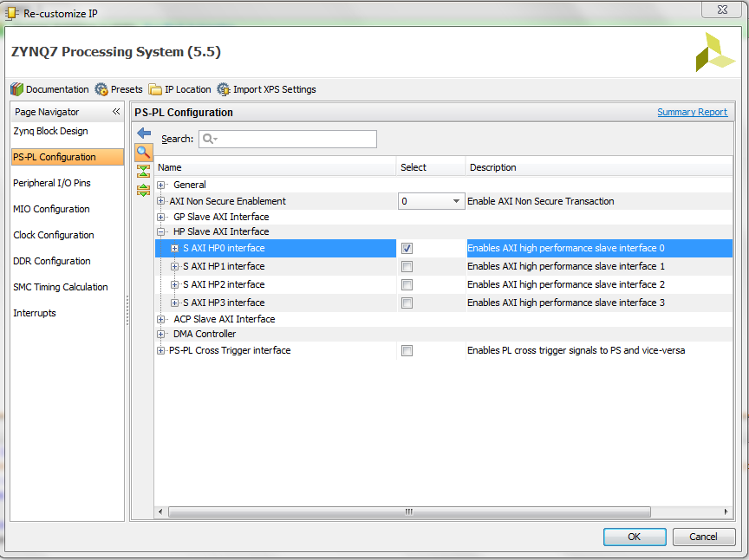
Task: Open the Presets gear icon
Action: (x=101, y=89)
